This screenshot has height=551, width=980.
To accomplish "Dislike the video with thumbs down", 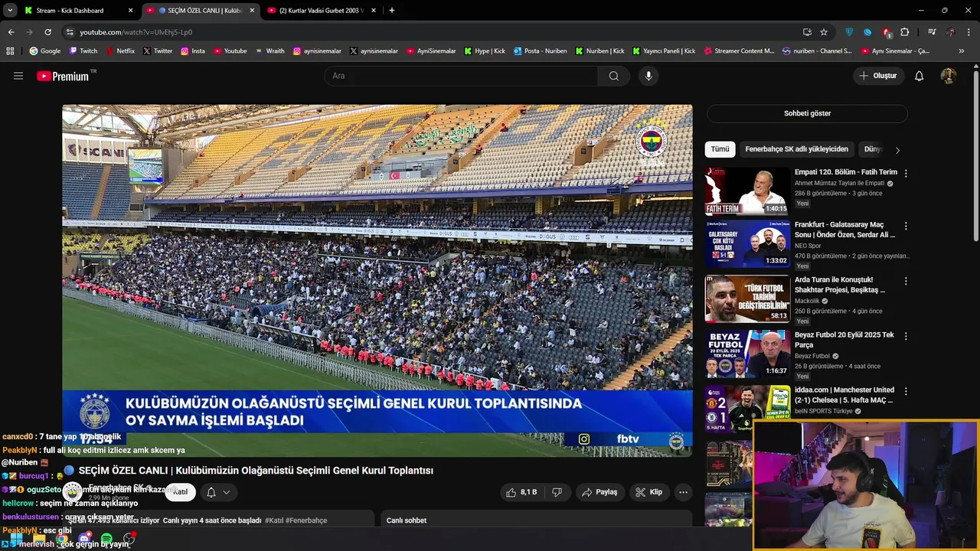I will pyautogui.click(x=557, y=492).
